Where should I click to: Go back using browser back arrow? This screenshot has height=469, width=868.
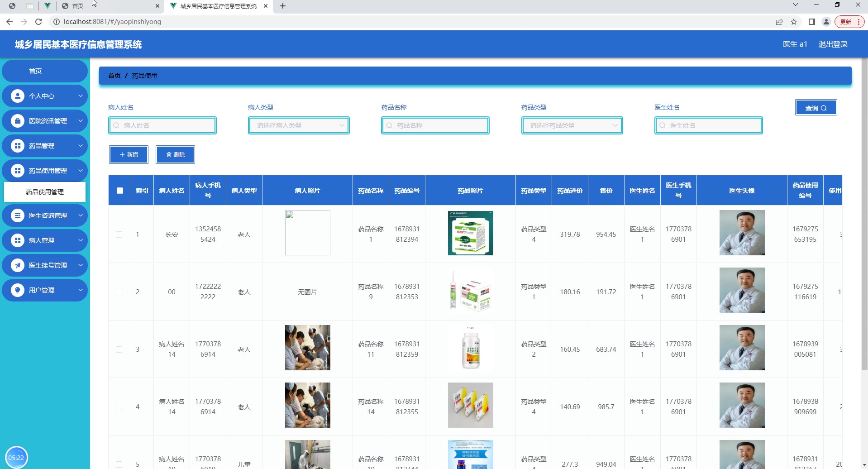point(10,22)
